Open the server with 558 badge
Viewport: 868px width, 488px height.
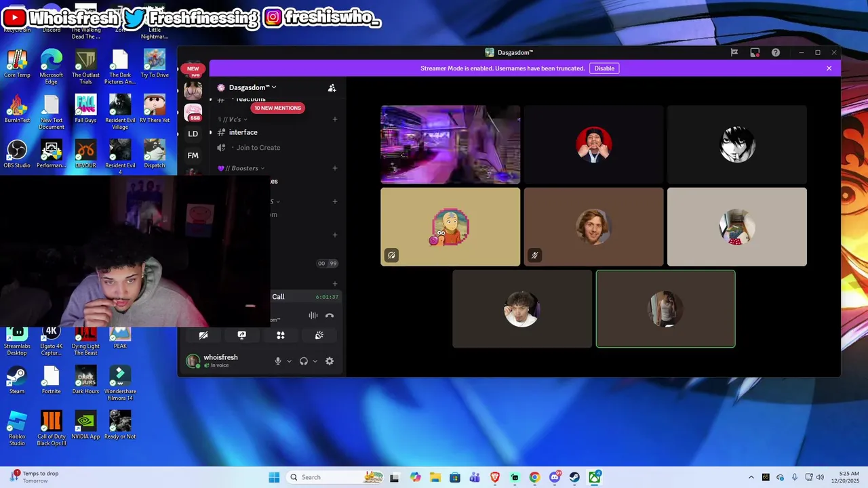(x=193, y=111)
